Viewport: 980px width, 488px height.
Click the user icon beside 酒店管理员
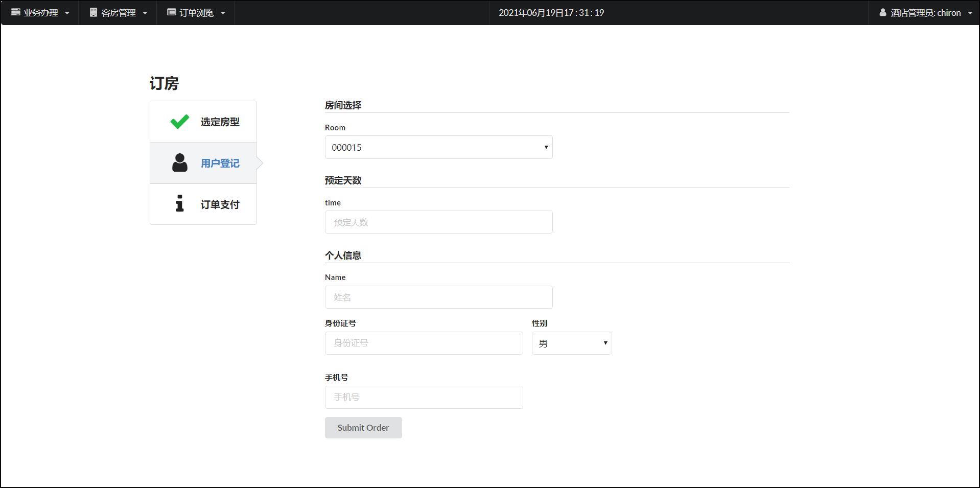pos(882,12)
